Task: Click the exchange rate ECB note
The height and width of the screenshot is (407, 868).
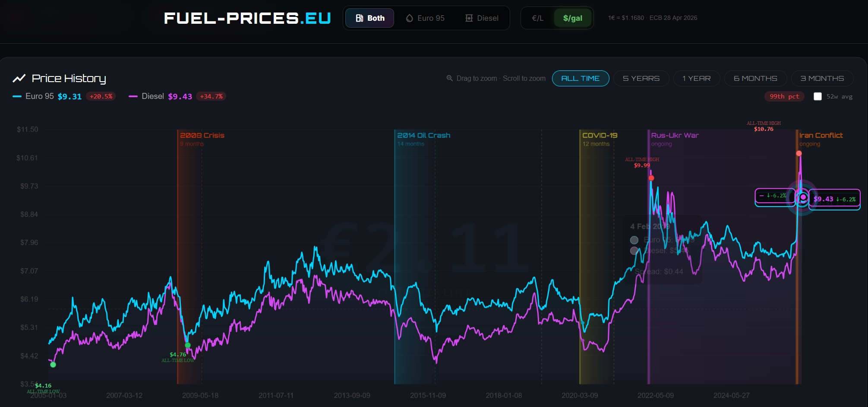Action: point(653,18)
